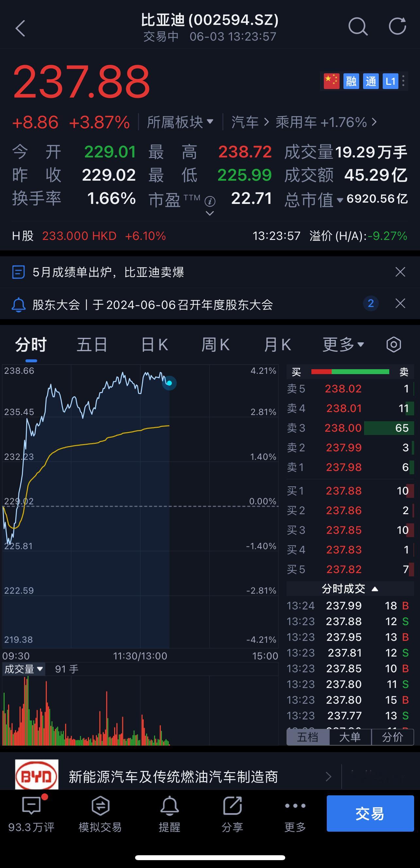Screen dimensions: 420x868
Task: Open 模拟交易 simulated trading
Action: click(x=100, y=813)
